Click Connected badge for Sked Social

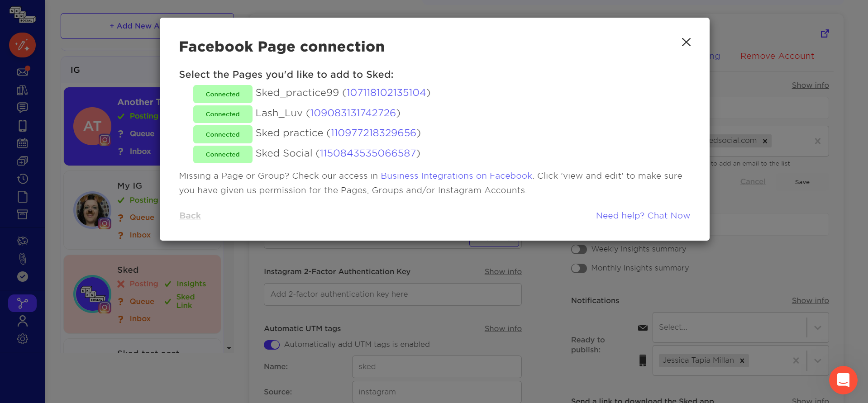[223, 154]
